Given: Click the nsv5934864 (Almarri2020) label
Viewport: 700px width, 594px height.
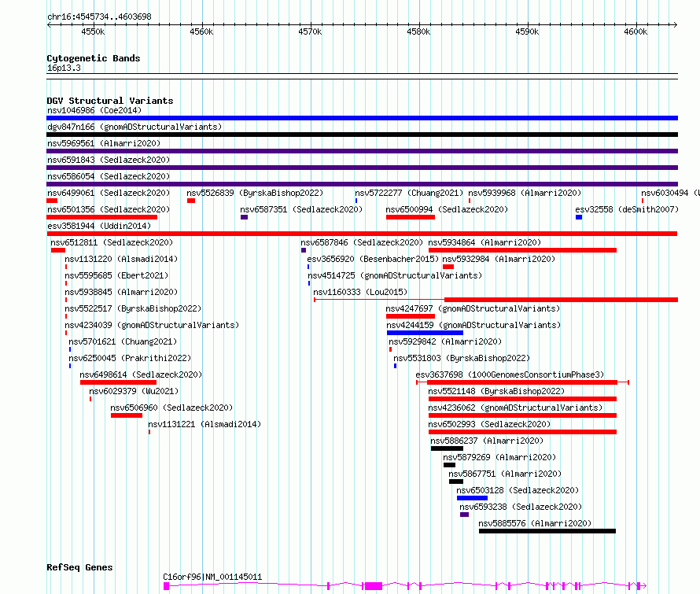Looking at the screenshot, I should pyautogui.click(x=484, y=242).
